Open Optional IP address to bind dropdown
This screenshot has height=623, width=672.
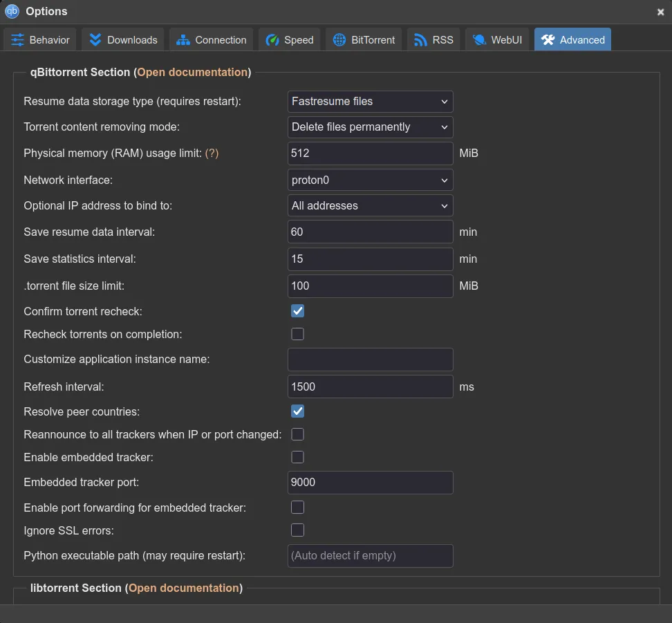click(371, 206)
